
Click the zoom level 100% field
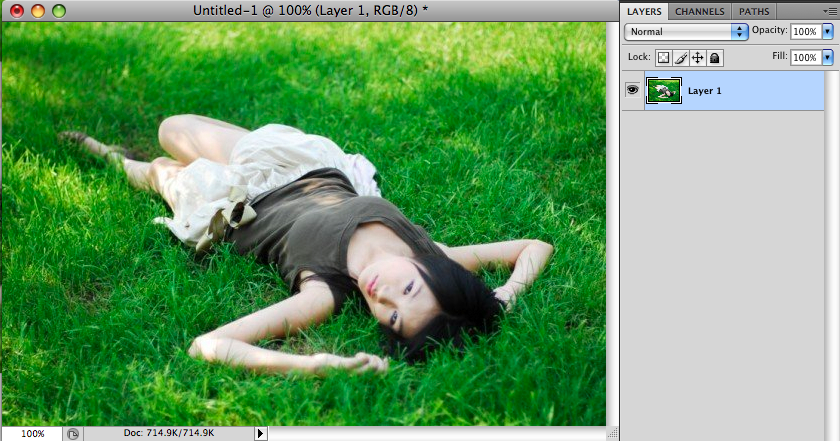32,433
